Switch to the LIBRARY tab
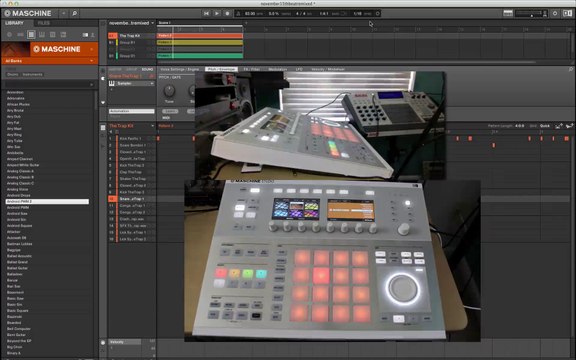This screenshot has width=576, height=360. click(14, 23)
